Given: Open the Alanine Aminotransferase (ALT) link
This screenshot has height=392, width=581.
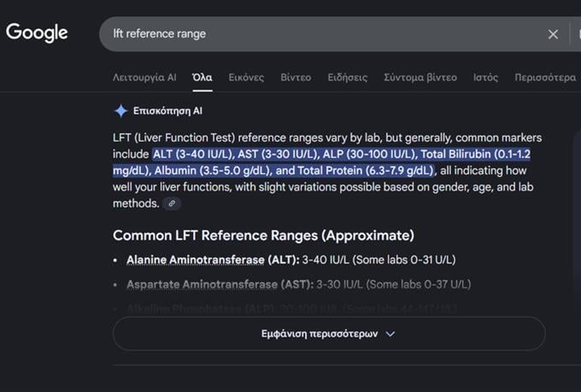Looking at the screenshot, I should pos(212,259).
